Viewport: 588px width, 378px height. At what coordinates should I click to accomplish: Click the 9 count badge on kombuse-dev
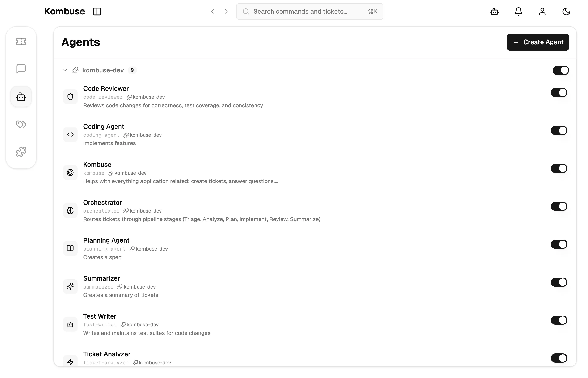[132, 70]
